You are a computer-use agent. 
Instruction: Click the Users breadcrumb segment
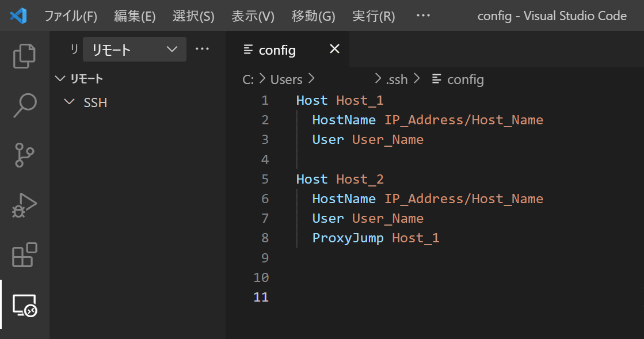[286, 79]
